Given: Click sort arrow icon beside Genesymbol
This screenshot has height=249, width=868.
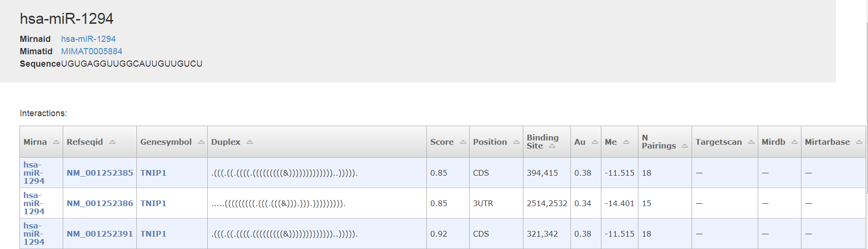Looking at the screenshot, I should pos(201,142).
